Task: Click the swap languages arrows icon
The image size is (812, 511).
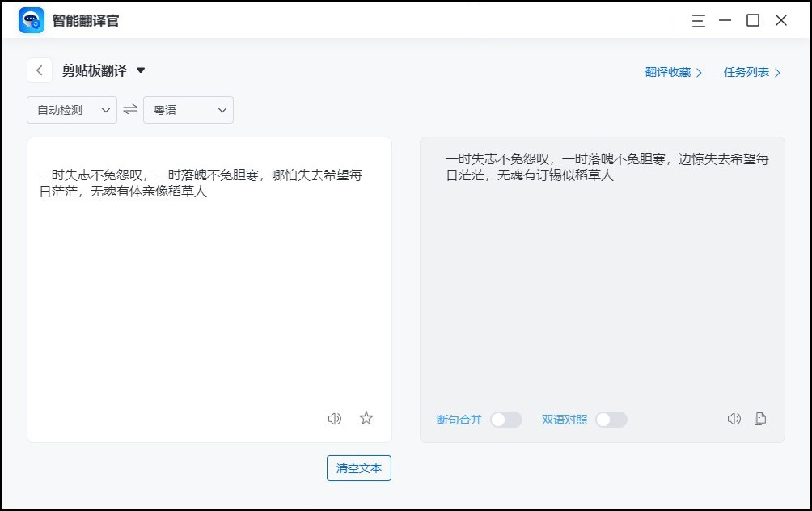Action: click(x=130, y=109)
